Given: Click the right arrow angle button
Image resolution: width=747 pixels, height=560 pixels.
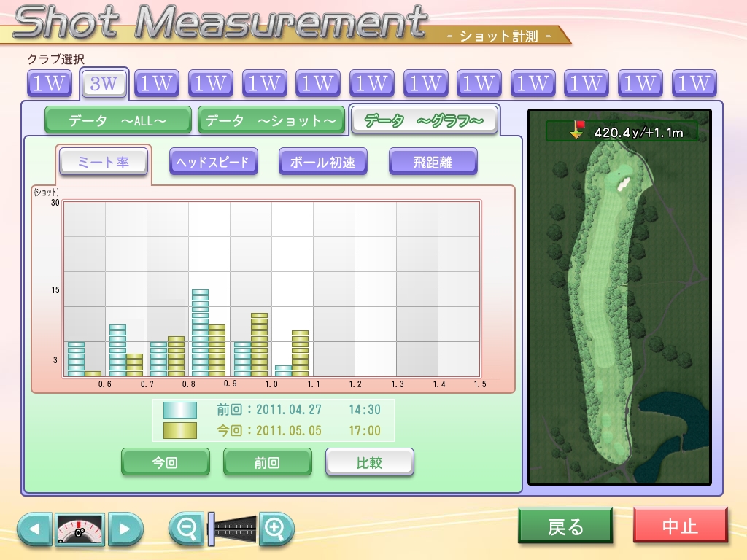Looking at the screenshot, I should (125, 529).
